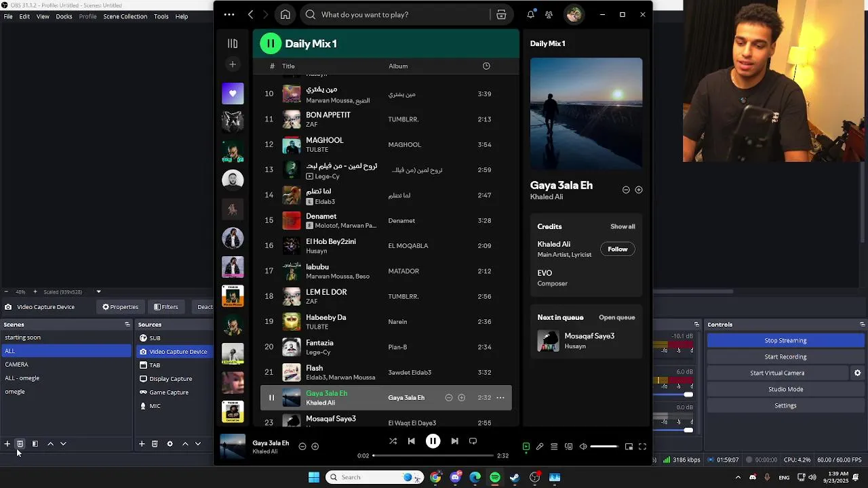Open album MATADOR link
Image resolution: width=868 pixels, height=488 pixels.
403,271
